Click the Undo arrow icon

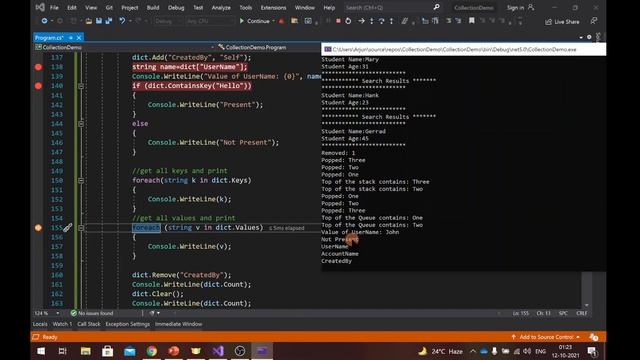122,21
